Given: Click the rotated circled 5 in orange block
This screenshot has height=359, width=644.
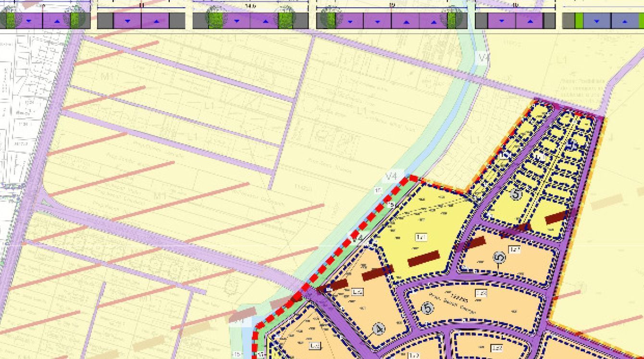Looking at the screenshot, I should (500, 258).
